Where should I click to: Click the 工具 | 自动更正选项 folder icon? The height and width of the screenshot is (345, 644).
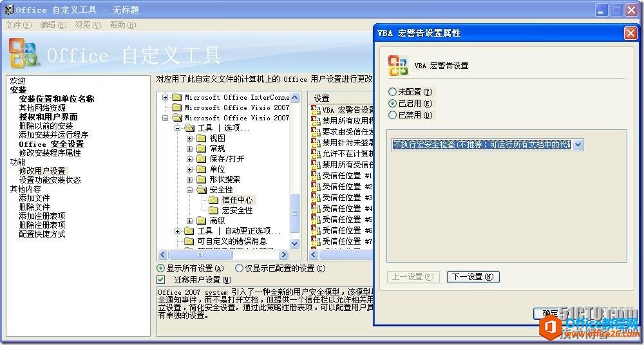click(189, 231)
